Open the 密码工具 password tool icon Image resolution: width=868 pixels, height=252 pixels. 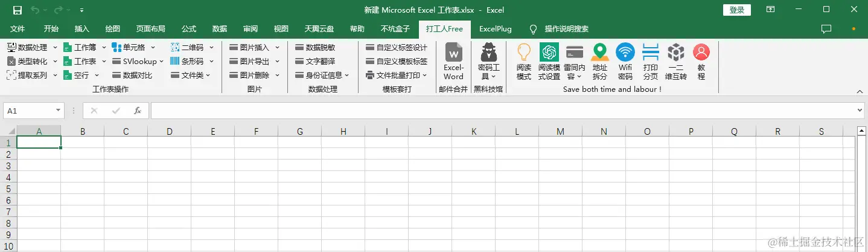click(489, 62)
